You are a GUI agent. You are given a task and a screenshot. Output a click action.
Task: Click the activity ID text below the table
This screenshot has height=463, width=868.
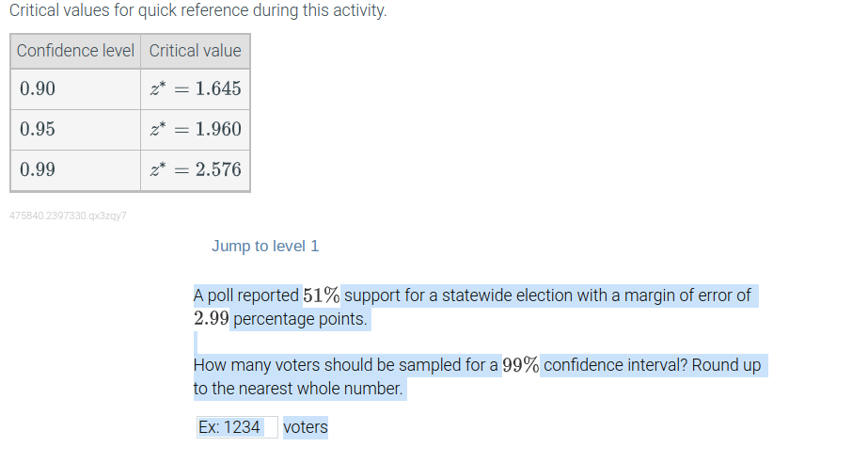pyautogui.click(x=68, y=216)
